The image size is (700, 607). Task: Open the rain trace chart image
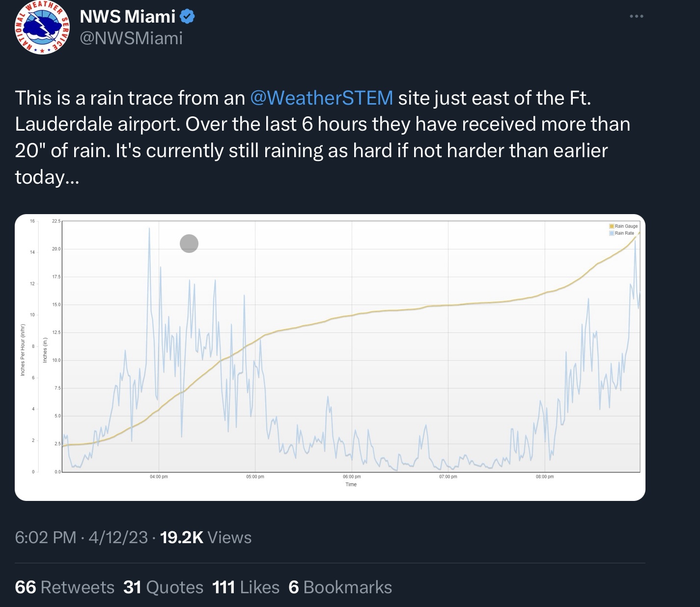(x=330, y=357)
